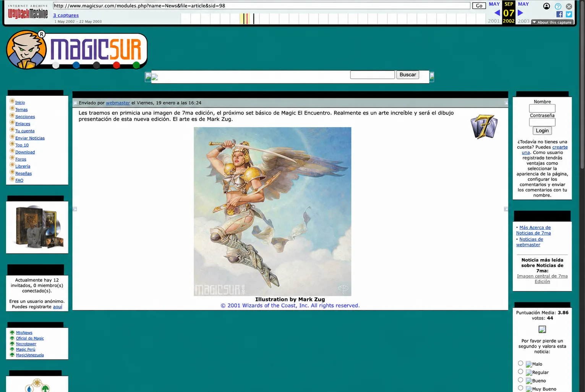Click the Login button

tap(542, 131)
